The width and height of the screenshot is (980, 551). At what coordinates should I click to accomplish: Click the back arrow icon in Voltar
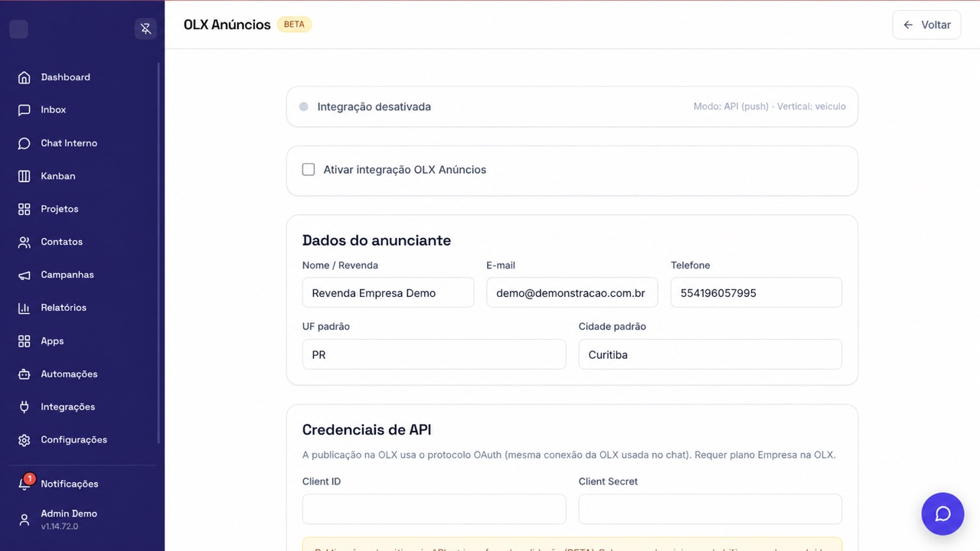click(x=908, y=24)
